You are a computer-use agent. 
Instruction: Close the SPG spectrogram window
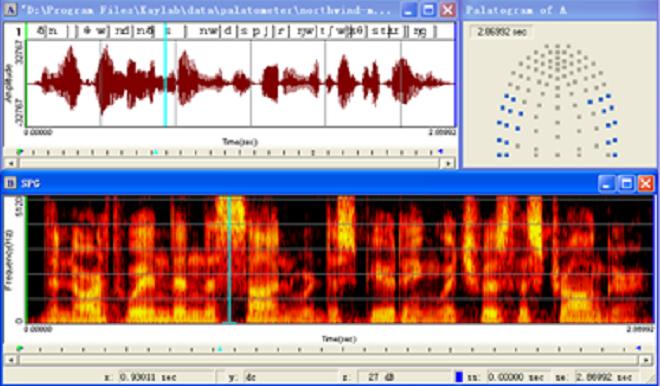(646, 184)
